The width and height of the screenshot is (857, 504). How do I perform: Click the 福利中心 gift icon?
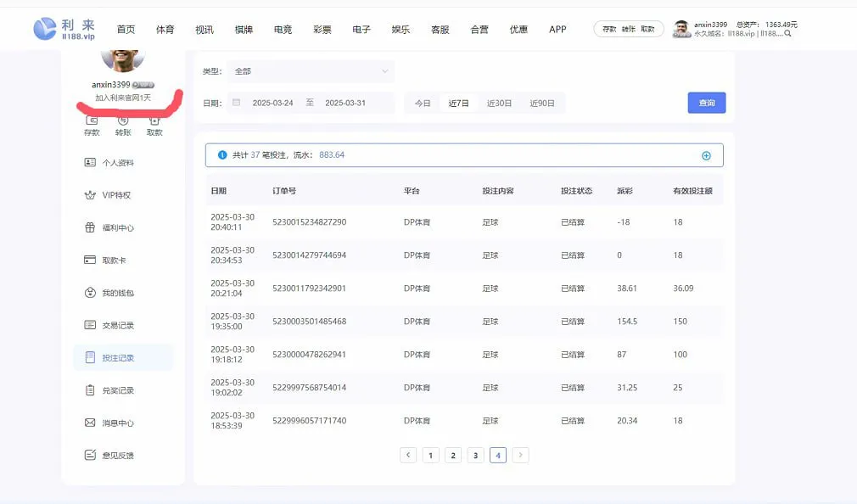tap(90, 227)
